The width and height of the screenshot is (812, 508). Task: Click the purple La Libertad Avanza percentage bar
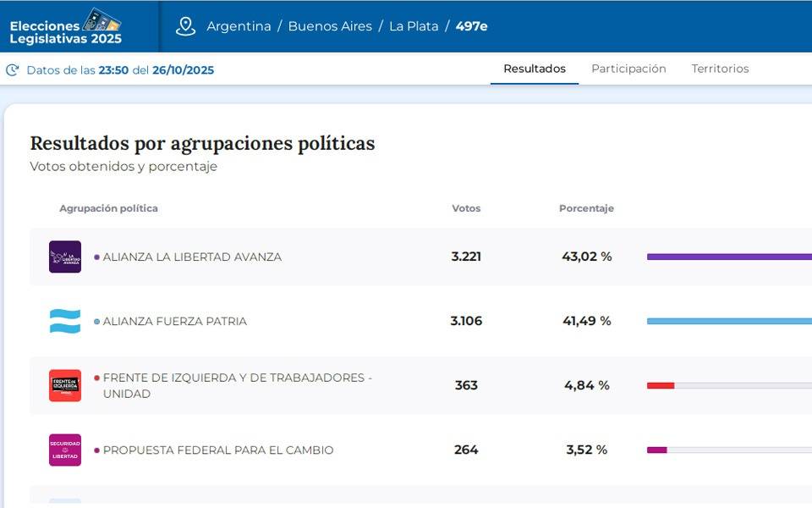click(727, 257)
